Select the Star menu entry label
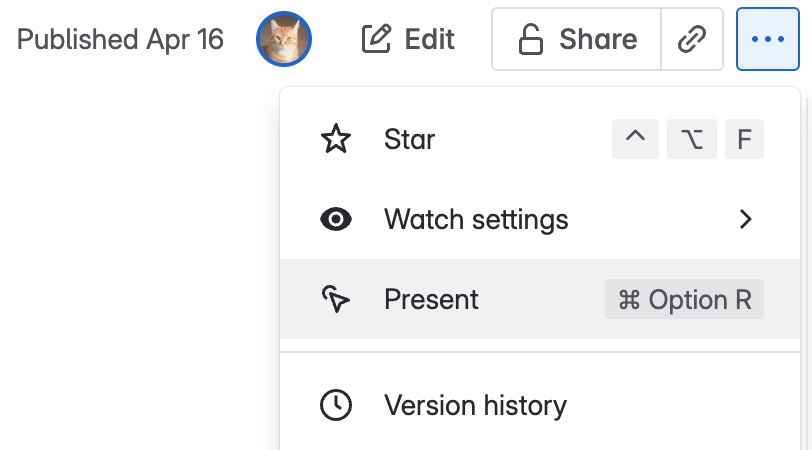This screenshot has height=450, width=812. (409, 139)
